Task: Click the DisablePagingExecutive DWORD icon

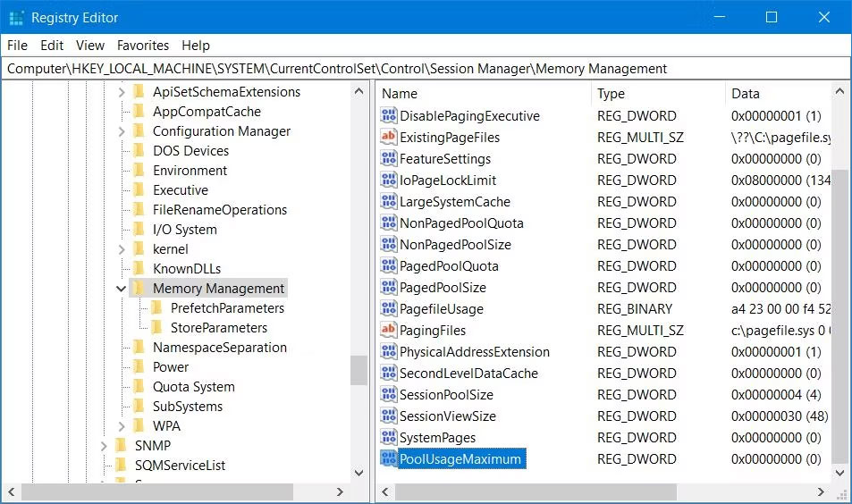Action: tap(388, 116)
